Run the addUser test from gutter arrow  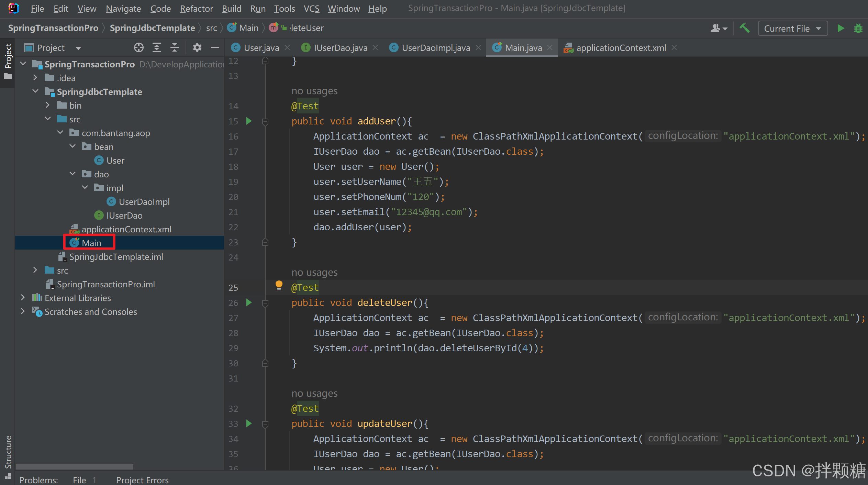[249, 121]
